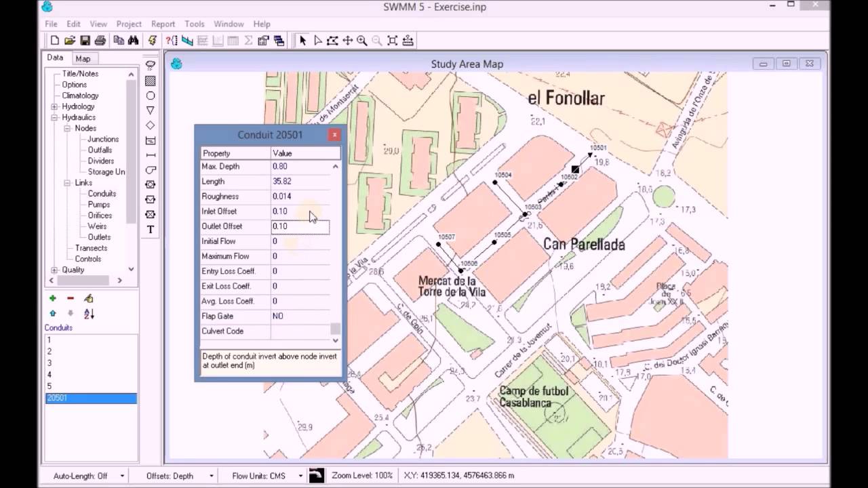Screen dimensions: 868x488
Task: Click the data tree horizontal scrollbar thumb
Action: click(84, 280)
